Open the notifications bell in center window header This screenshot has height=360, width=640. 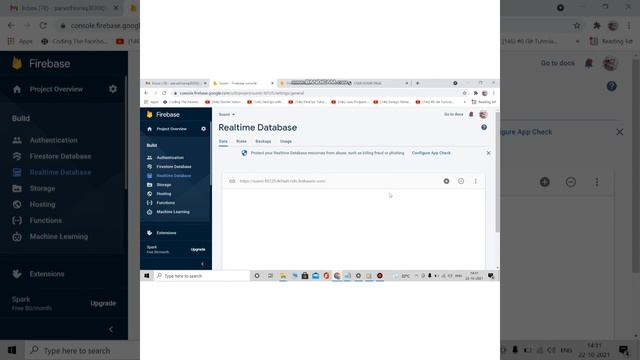click(471, 114)
